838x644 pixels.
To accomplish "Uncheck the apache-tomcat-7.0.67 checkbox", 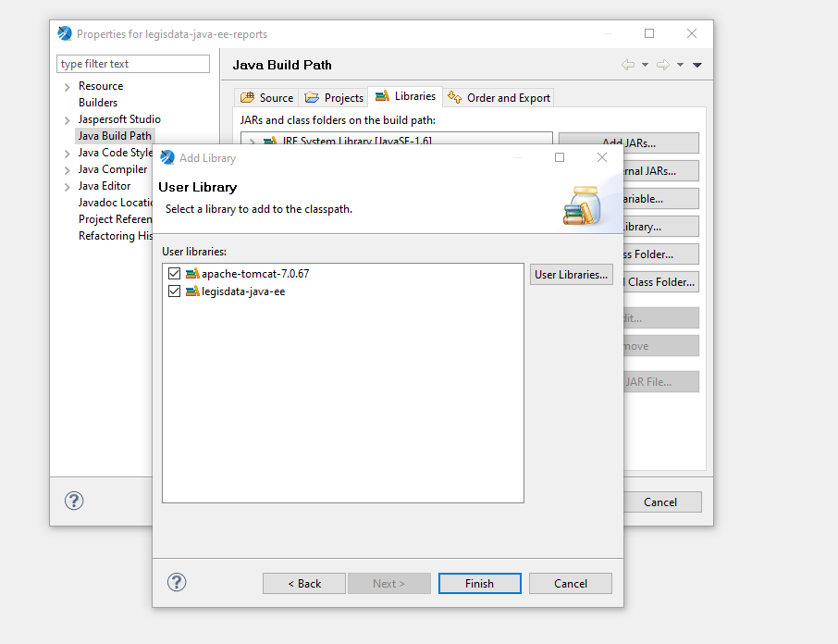I will tap(175, 274).
